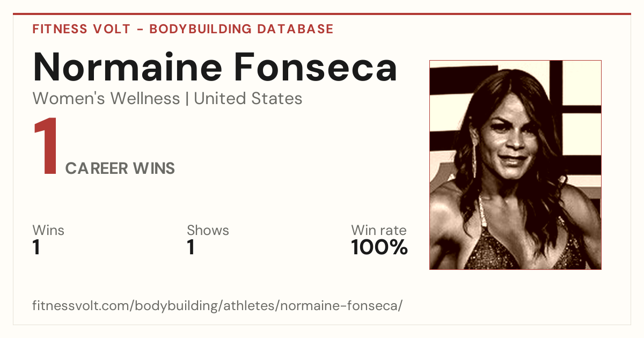This screenshot has height=338, width=644.
Task: Select the 100% win rate value
Action: [379, 248]
